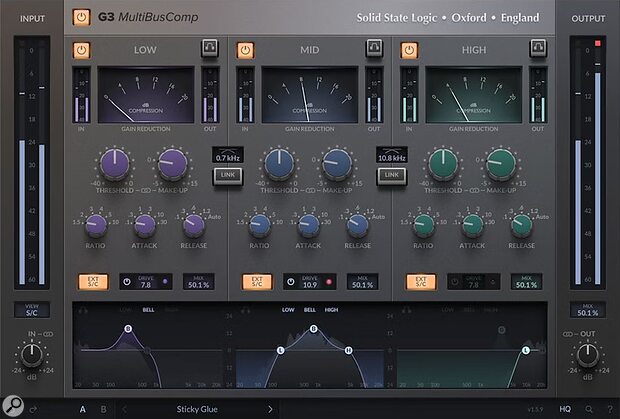Click the 10.8 kHz crossover frequency field
This screenshot has height=419, width=620.
coord(391,155)
